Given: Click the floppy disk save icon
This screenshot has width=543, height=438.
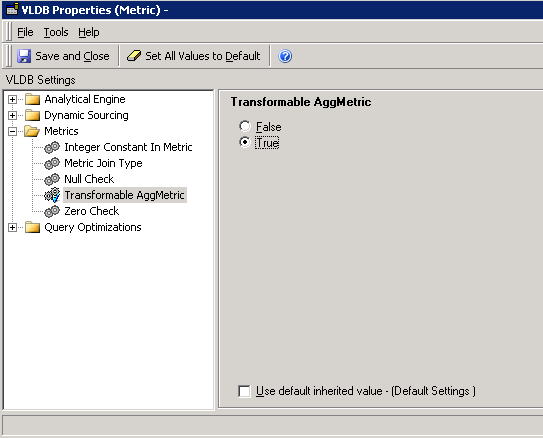Looking at the screenshot, I should [x=24, y=56].
